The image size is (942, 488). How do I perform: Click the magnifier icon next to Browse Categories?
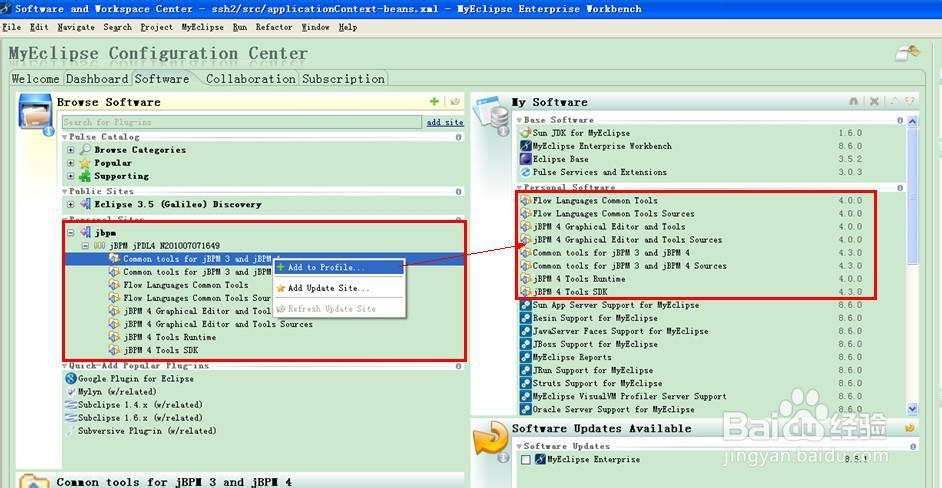(x=85, y=150)
